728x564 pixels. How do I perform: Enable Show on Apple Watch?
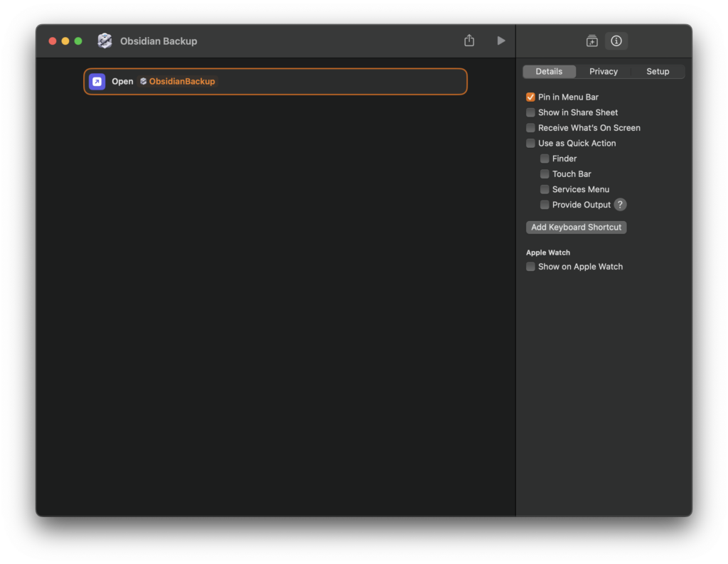click(x=530, y=267)
